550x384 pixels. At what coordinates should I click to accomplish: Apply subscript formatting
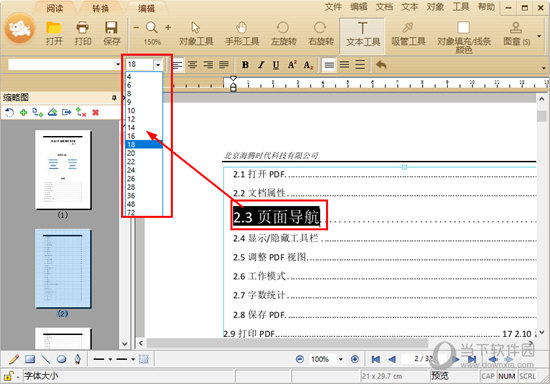(308, 65)
